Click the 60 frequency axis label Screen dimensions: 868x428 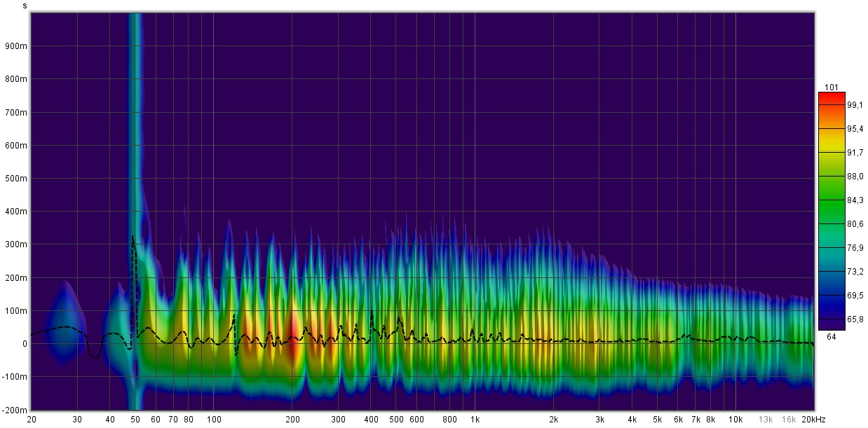pyautogui.click(x=156, y=420)
